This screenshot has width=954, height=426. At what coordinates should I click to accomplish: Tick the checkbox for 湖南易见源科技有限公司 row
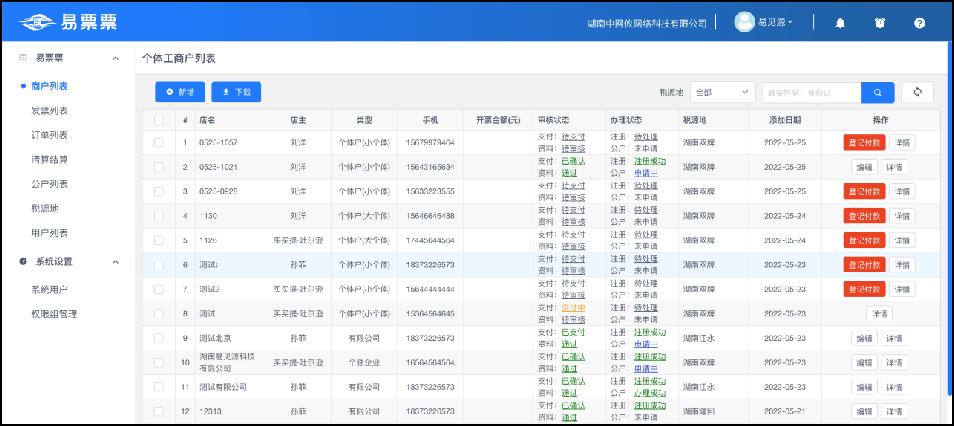click(x=159, y=362)
